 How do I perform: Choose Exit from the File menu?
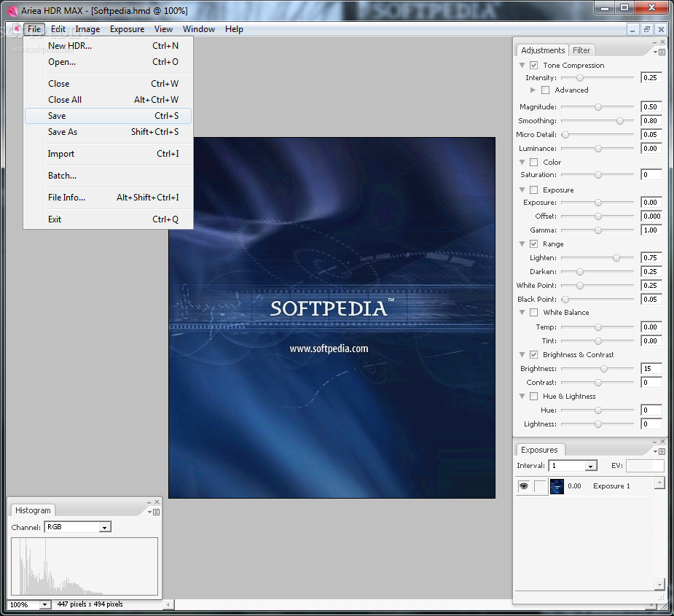pos(108,219)
